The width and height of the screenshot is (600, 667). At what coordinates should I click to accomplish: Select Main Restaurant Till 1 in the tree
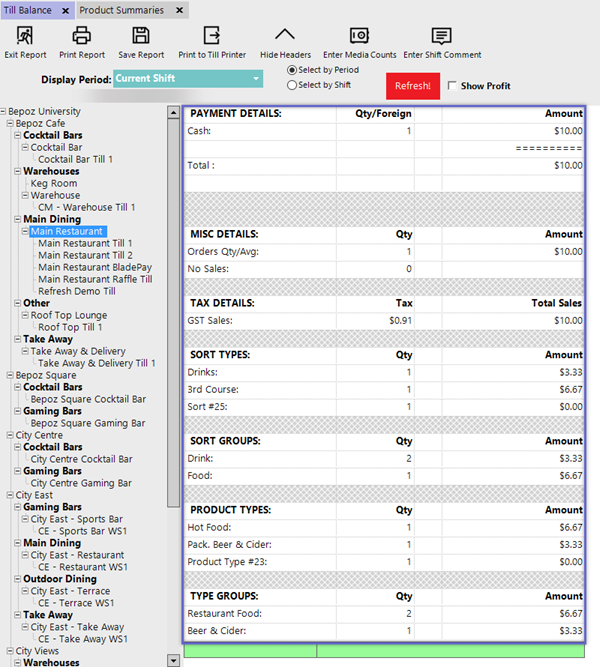(x=85, y=244)
